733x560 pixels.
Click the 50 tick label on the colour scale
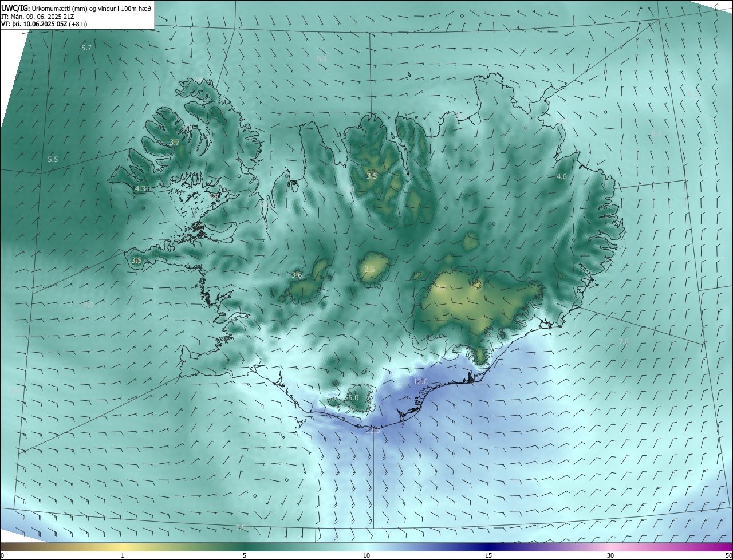[x=728, y=555]
